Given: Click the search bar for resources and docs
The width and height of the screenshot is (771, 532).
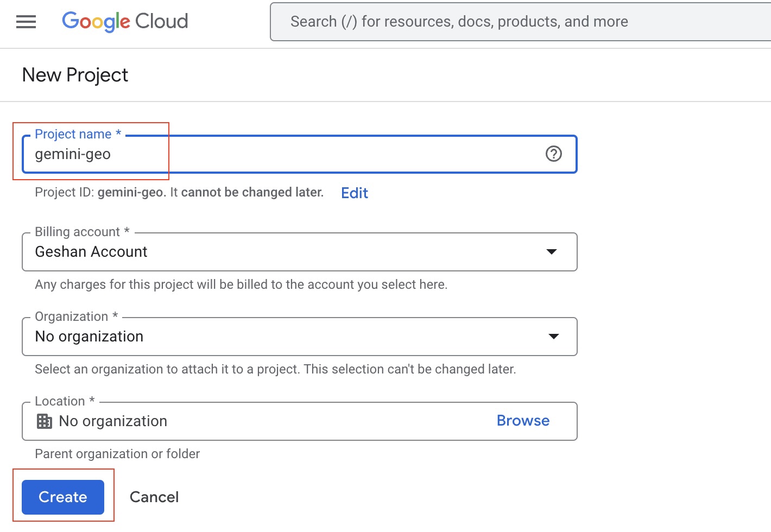Looking at the screenshot, I should coord(459,22).
